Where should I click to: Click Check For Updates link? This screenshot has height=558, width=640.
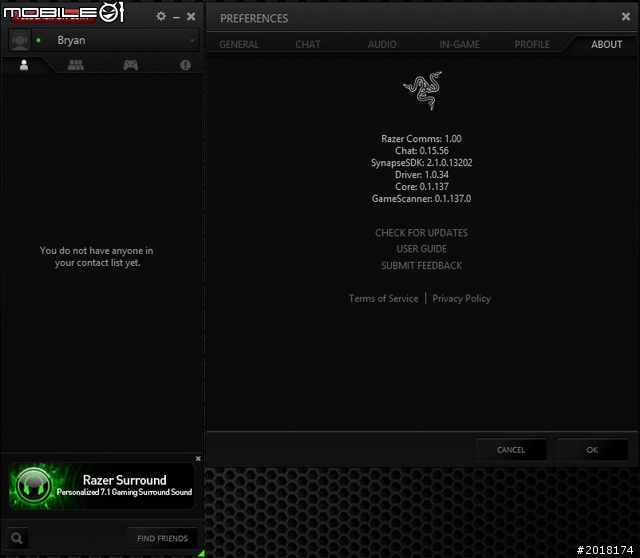tap(422, 233)
